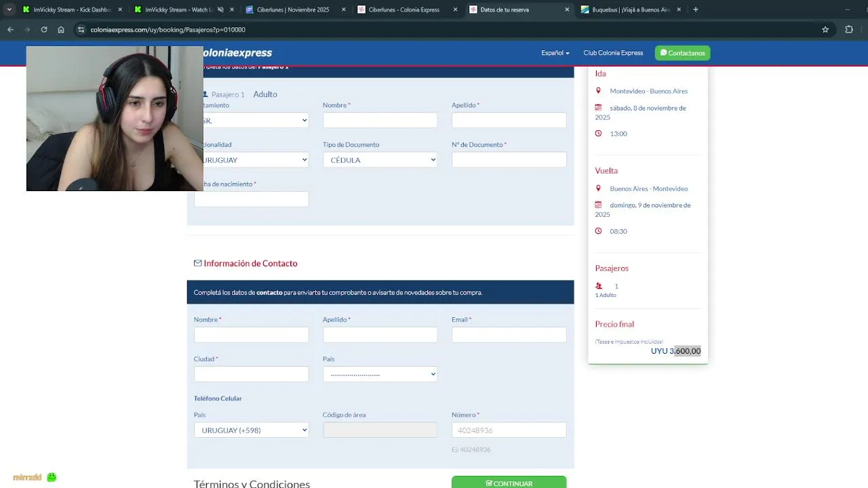Image resolution: width=868 pixels, height=488 pixels.
Task: Bookmark this page with the star icon
Action: [825, 30]
